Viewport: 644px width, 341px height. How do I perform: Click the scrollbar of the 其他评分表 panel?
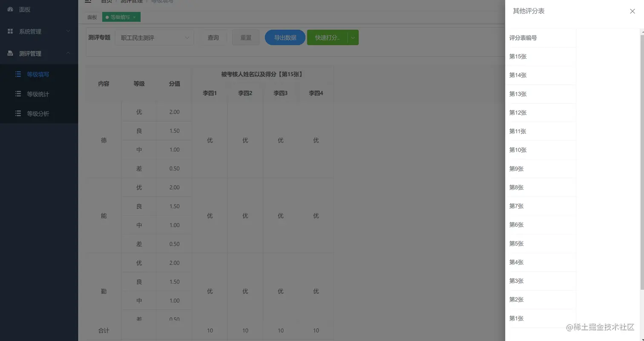[x=641, y=170]
